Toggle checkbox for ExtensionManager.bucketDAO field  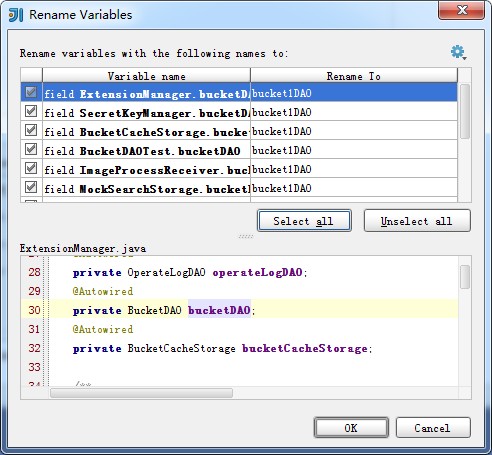tap(31, 92)
